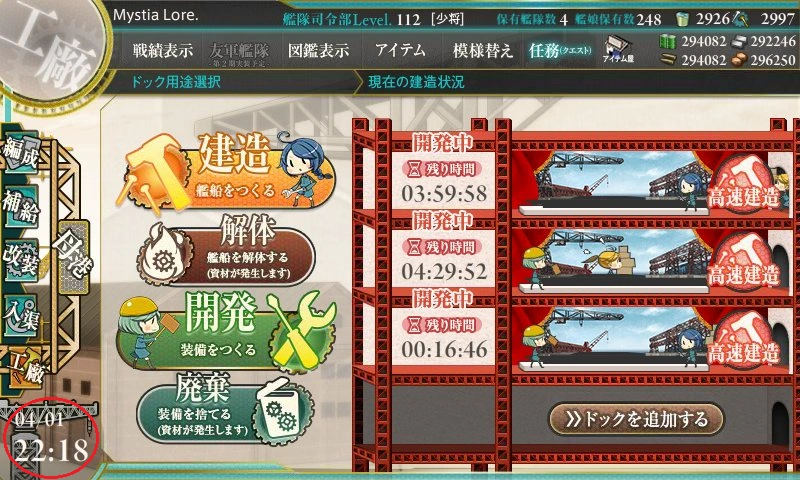Open the 模様替え menu item
This screenshot has width=800, height=480.
tap(482, 50)
